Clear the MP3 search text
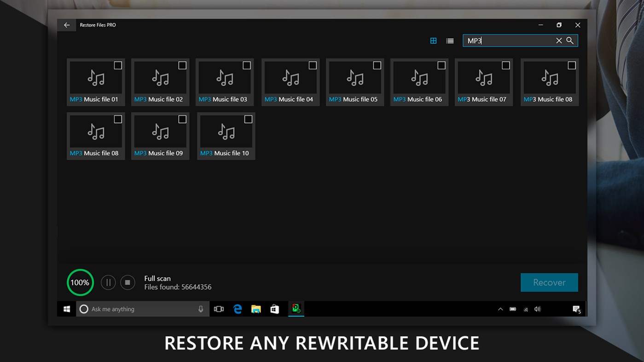The width and height of the screenshot is (644, 362). [x=558, y=40]
